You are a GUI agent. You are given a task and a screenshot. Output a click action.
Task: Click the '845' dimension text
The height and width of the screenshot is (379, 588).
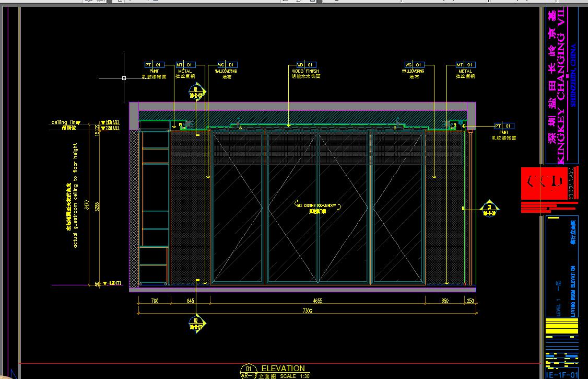[x=190, y=301]
